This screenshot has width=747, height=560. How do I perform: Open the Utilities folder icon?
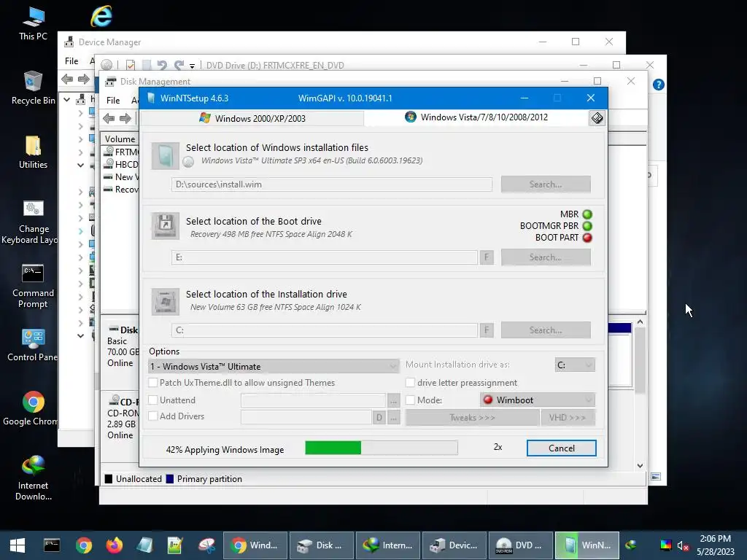coord(33,152)
